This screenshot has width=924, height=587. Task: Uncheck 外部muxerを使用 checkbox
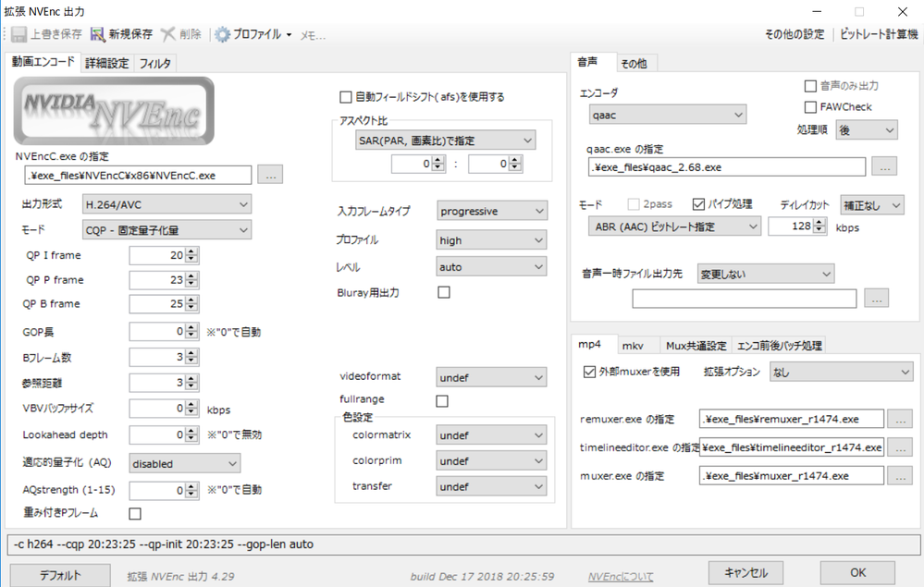[x=589, y=372]
